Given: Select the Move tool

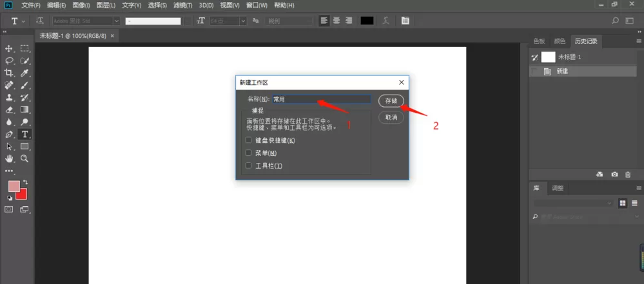Looking at the screenshot, I should [8, 48].
